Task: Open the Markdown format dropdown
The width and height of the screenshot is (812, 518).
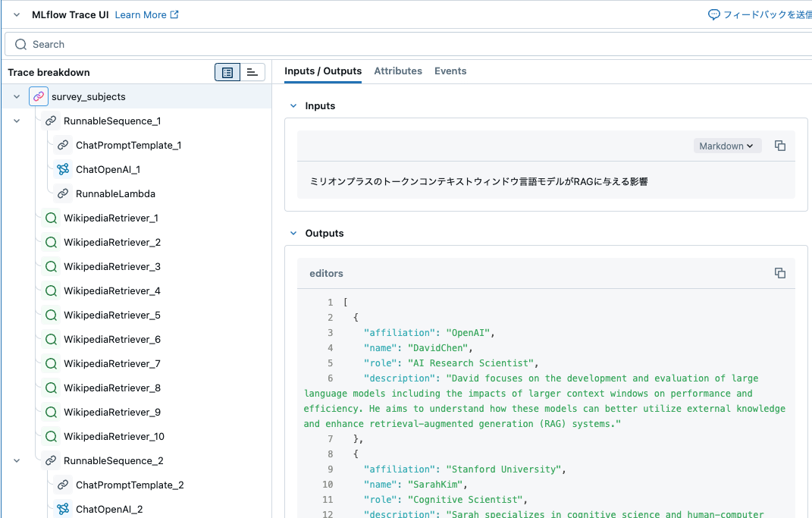Action: click(x=727, y=146)
